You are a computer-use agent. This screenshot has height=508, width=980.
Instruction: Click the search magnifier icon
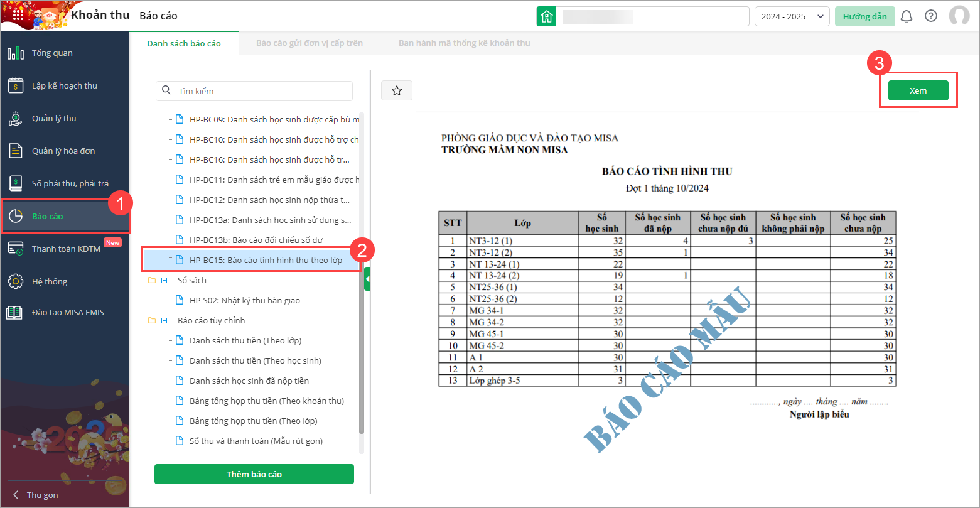click(x=166, y=90)
